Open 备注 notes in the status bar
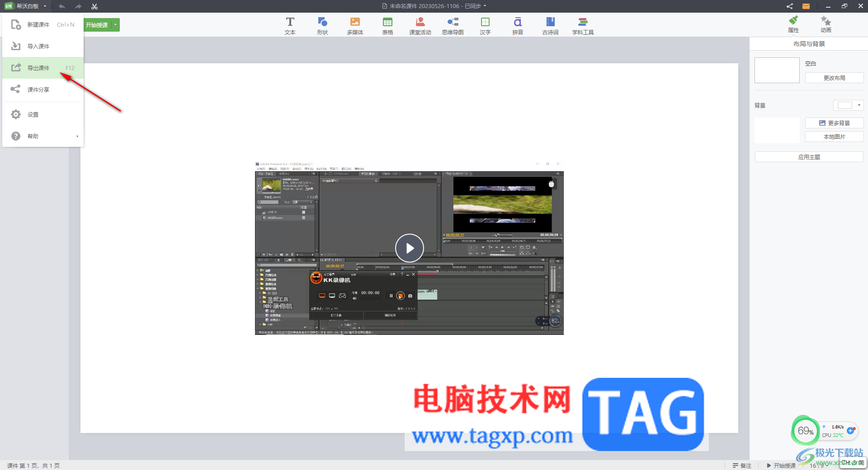This screenshot has height=470, width=868. [742, 465]
